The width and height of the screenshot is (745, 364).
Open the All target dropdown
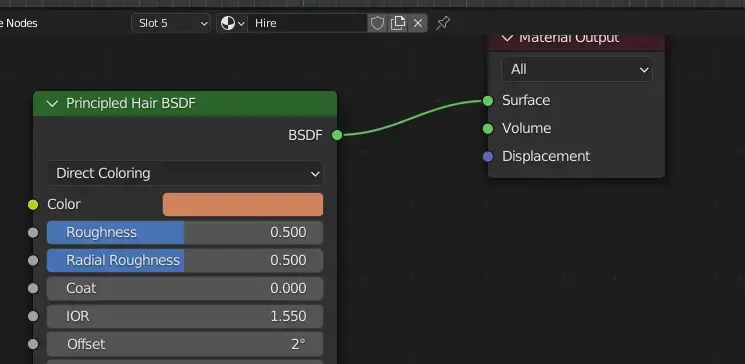pyautogui.click(x=577, y=69)
